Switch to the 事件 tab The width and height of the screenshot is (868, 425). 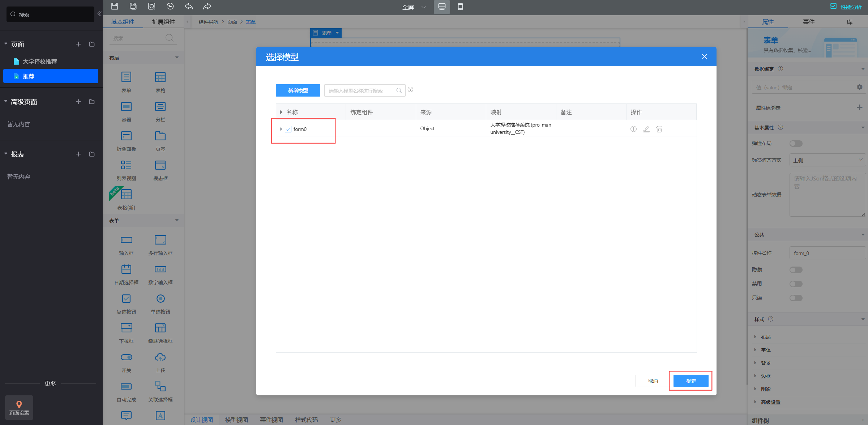[x=808, y=22]
